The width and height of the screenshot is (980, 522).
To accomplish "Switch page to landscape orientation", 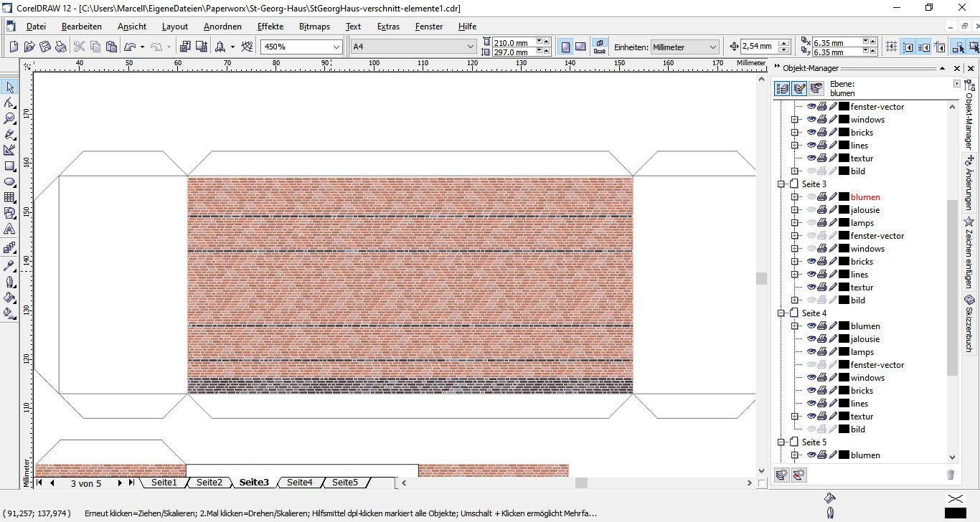I will [x=581, y=47].
